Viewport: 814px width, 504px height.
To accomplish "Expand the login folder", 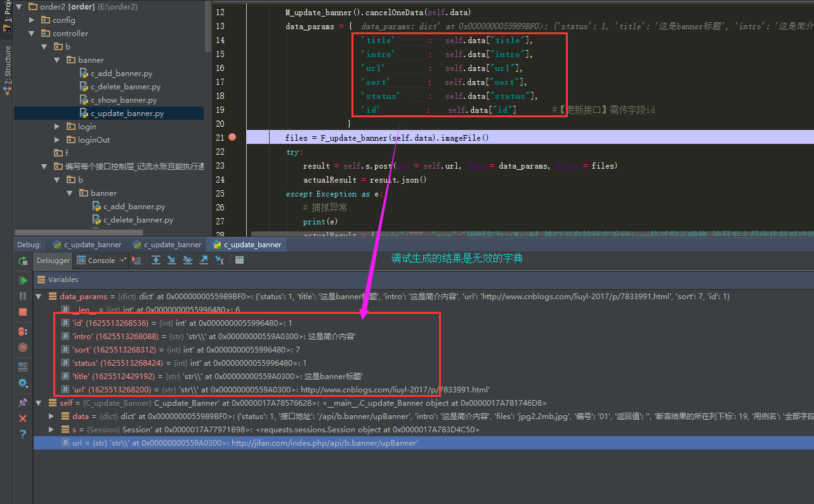I will coord(57,127).
